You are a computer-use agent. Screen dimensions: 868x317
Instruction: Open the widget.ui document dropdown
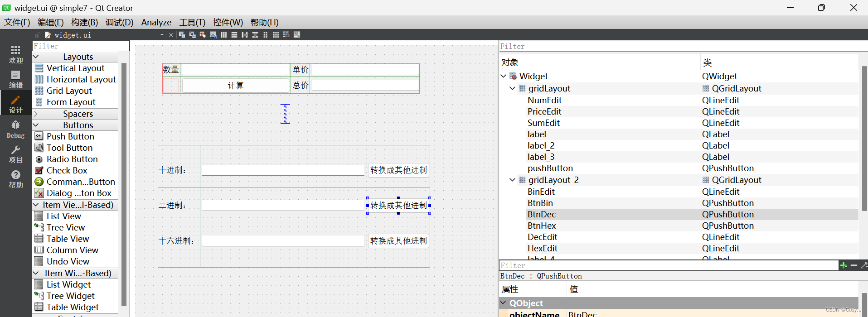pyautogui.click(x=162, y=35)
